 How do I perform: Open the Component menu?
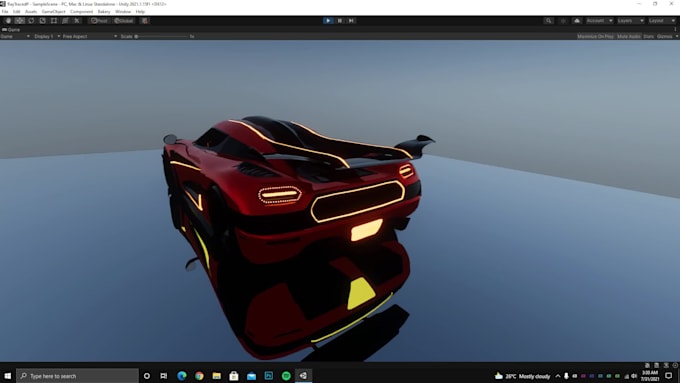(x=82, y=11)
